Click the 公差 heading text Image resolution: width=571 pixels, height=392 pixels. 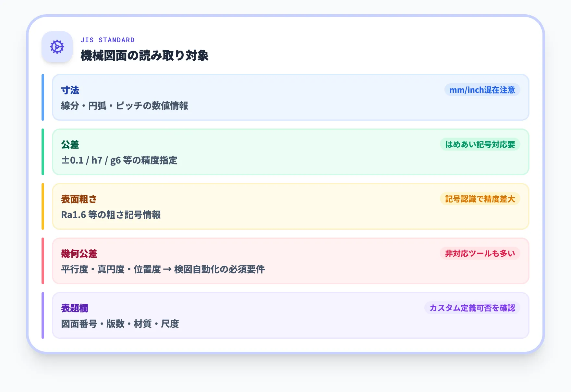pos(69,145)
